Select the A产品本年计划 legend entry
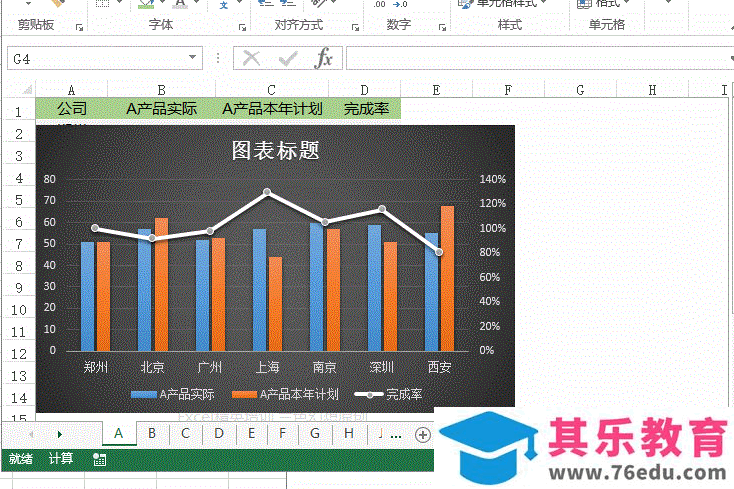This screenshot has height=489, width=734. coord(285,394)
